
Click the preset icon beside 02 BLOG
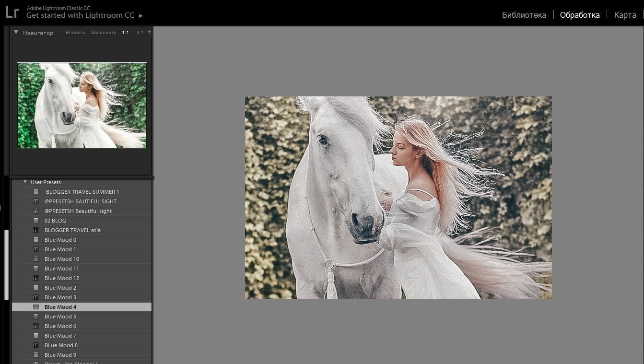pyautogui.click(x=36, y=221)
